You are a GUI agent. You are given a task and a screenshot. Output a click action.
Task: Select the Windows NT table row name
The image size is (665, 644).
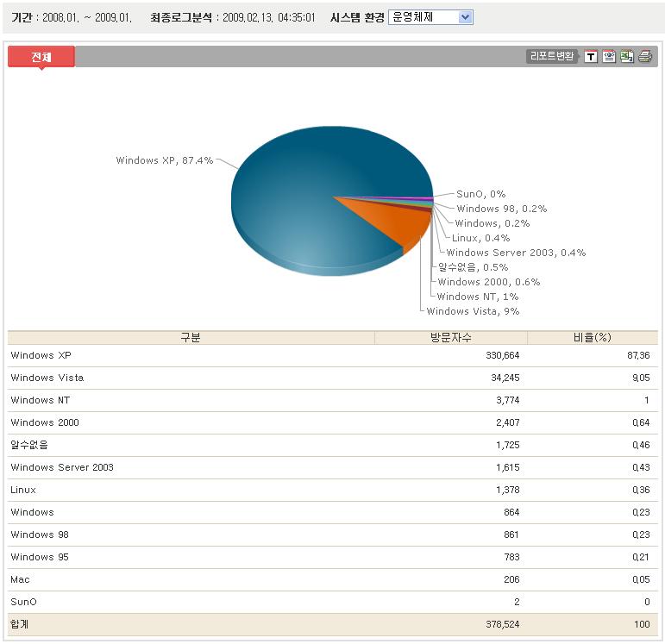[x=41, y=400]
